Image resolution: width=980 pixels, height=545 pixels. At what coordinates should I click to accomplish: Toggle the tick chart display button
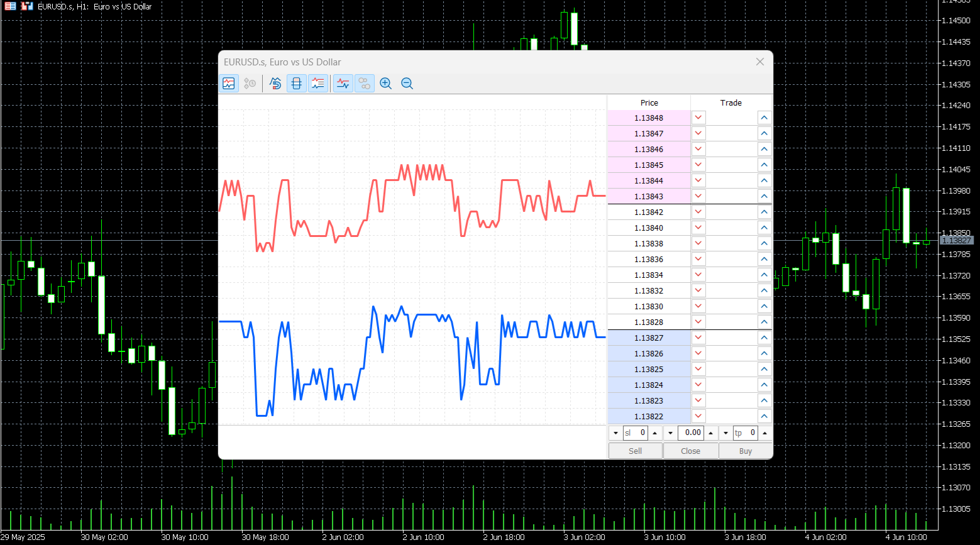pyautogui.click(x=229, y=83)
